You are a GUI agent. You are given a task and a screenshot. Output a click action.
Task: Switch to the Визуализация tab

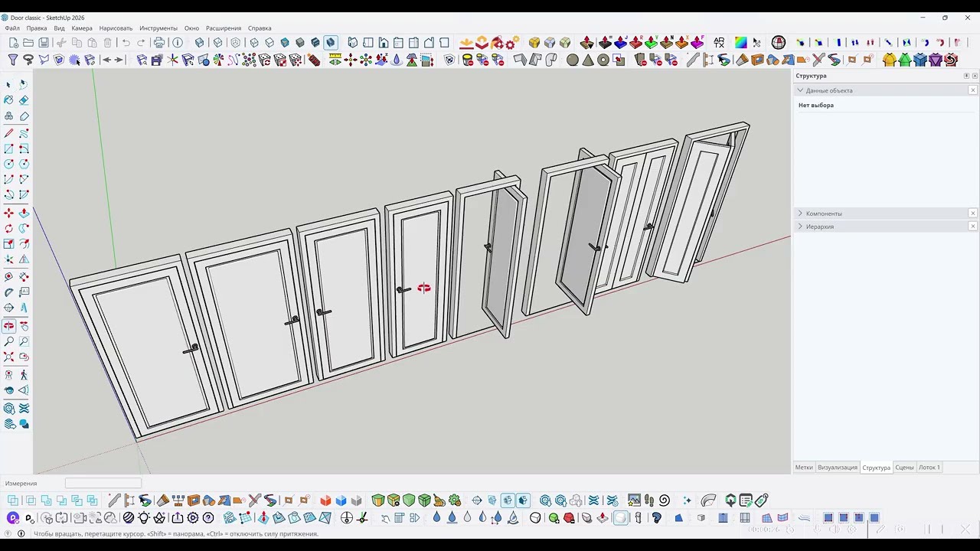838,468
